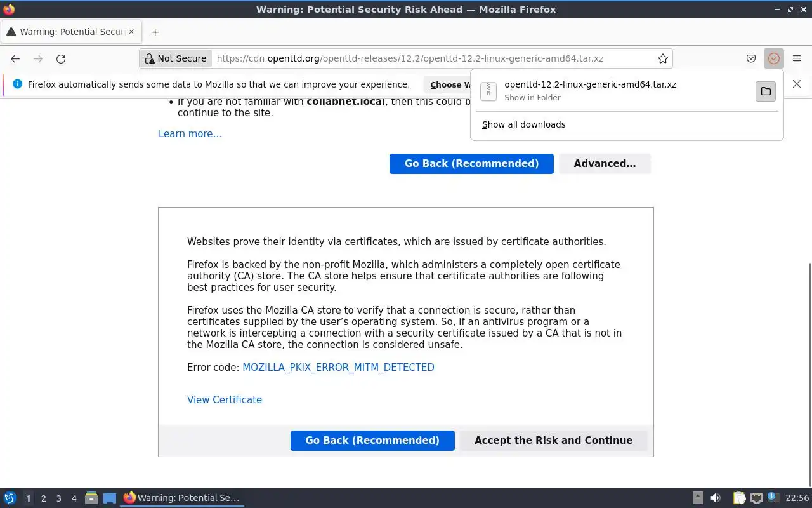Select the Warning: Potential Security tab
This screenshot has height=508, width=812.
tap(70, 32)
